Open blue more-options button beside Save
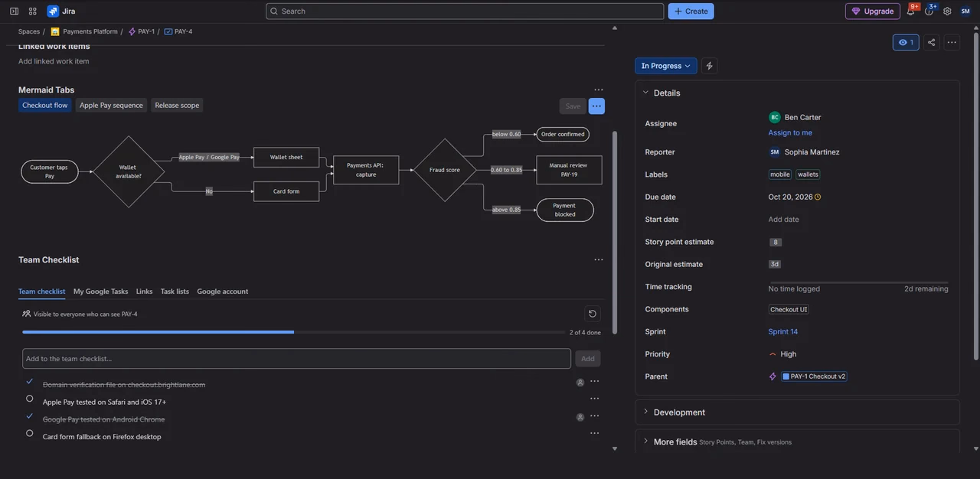The image size is (980, 479). tap(596, 106)
